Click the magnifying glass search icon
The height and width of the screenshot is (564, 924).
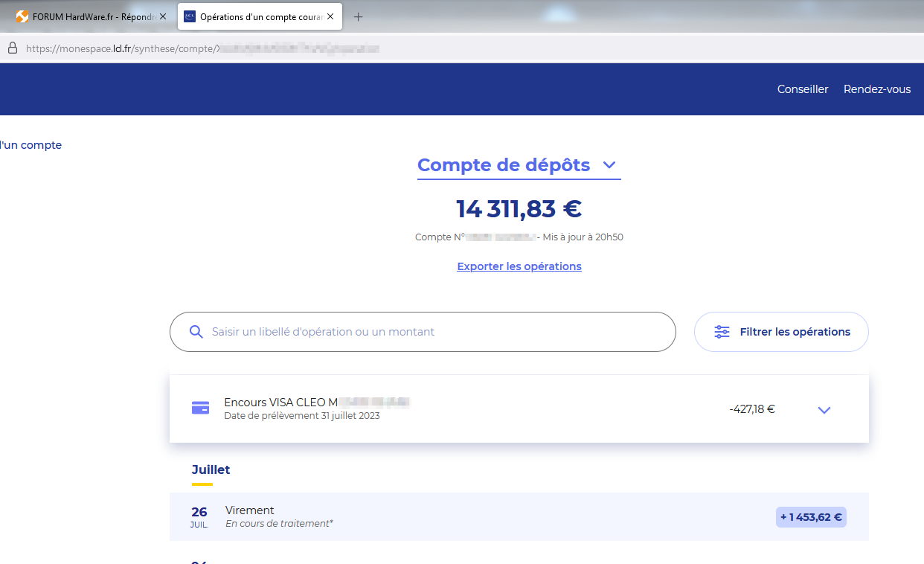click(196, 332)
